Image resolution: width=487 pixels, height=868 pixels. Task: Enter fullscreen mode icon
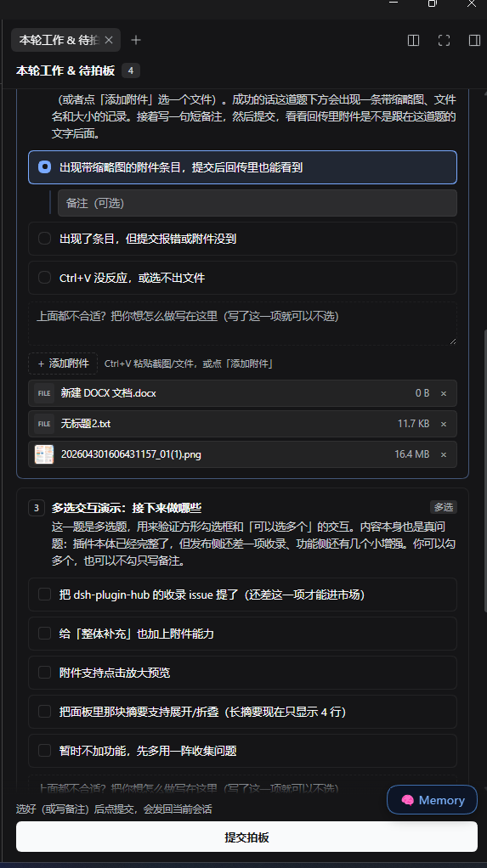point(444,40)
